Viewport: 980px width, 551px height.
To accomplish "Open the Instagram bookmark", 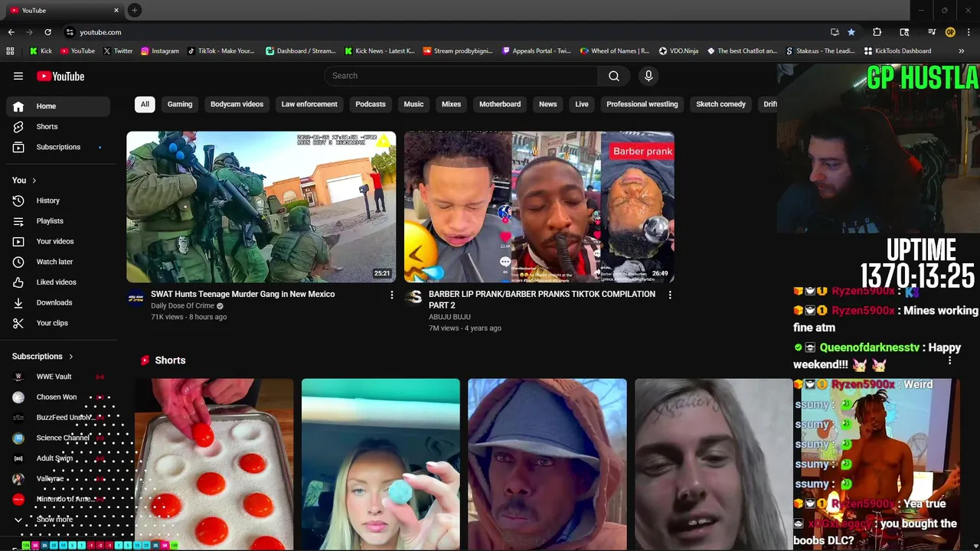I will tap(159, 51).
